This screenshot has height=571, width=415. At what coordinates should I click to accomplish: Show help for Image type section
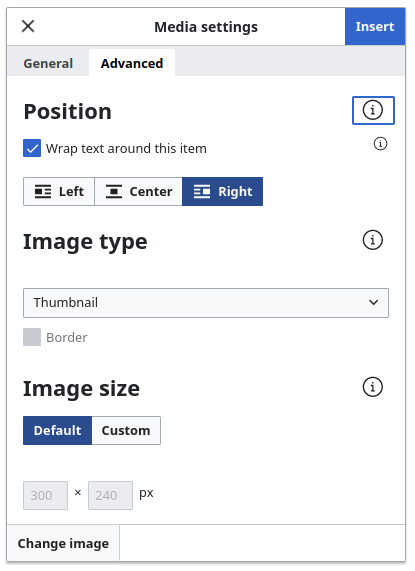click(372, 240)
